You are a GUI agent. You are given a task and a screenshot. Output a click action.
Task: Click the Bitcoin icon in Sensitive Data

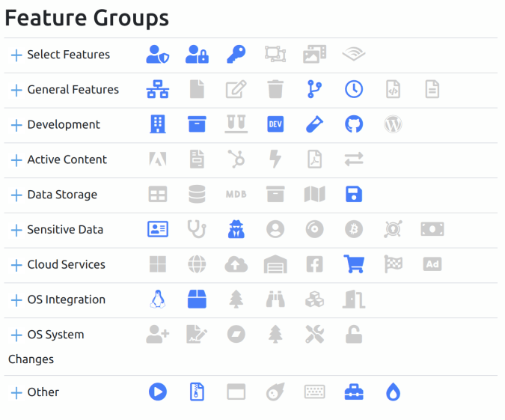[x=353, y=229]
